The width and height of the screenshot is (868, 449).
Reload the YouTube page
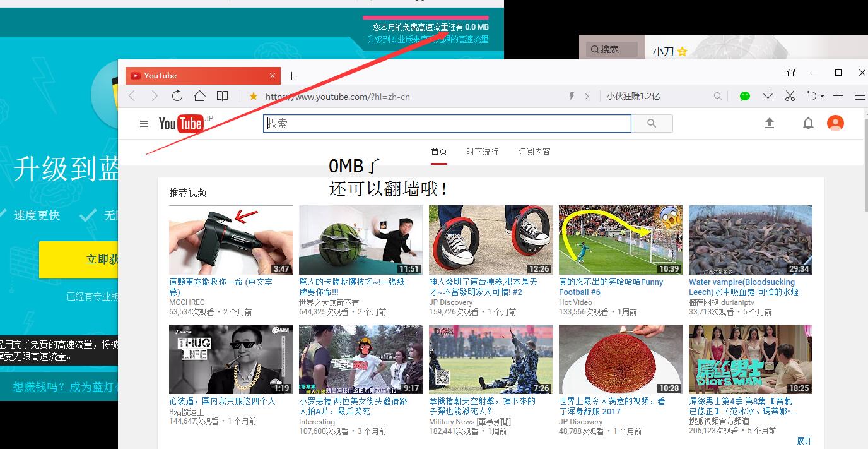(177, 96)
